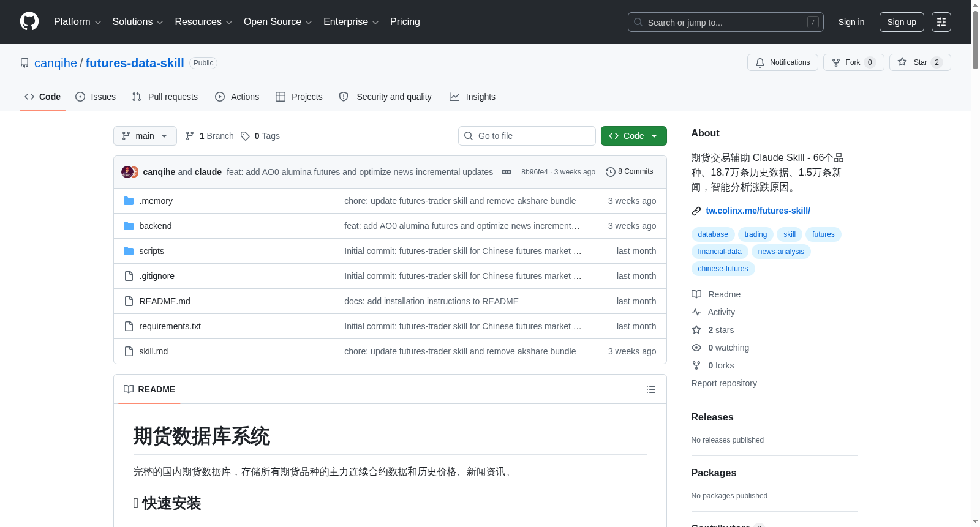
Task: Click the Notifications button
Action: click(783, 62)
